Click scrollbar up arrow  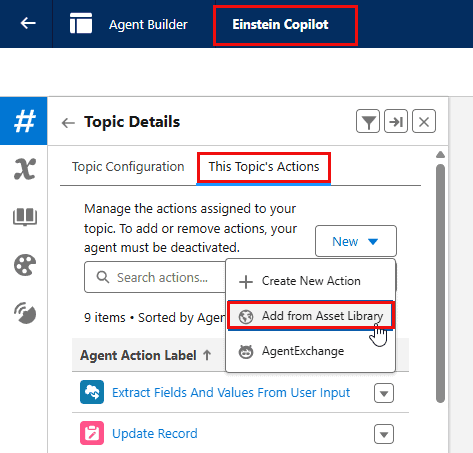click(440, 155)
